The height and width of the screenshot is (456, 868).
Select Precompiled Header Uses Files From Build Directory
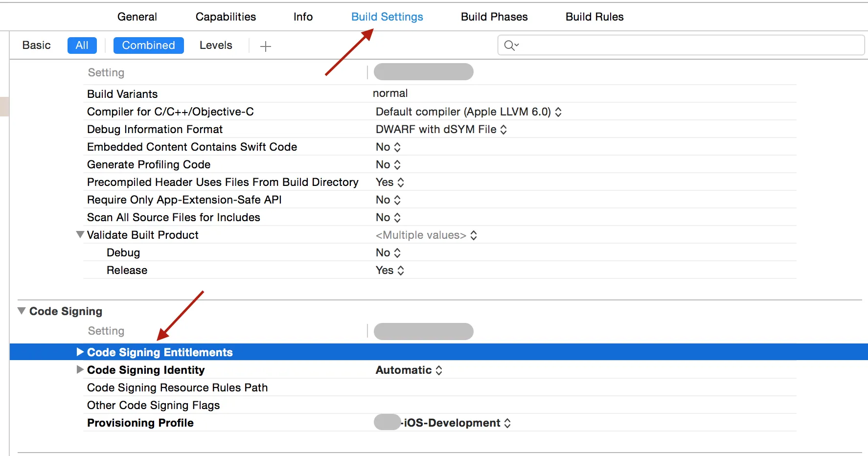coord(223,182)
